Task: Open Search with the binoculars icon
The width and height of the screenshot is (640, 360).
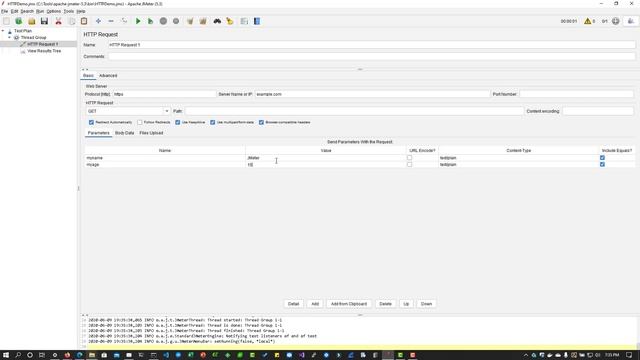Action: point(217,21)
